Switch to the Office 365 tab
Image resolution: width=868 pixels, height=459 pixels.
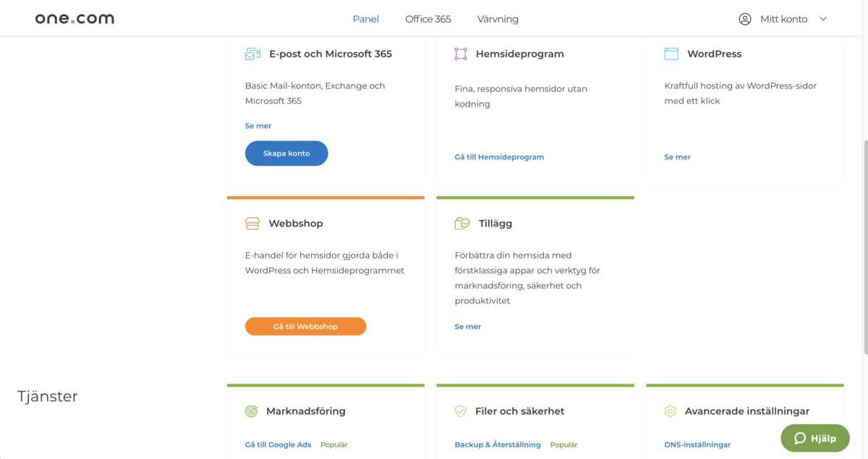[x=428, y=19]
